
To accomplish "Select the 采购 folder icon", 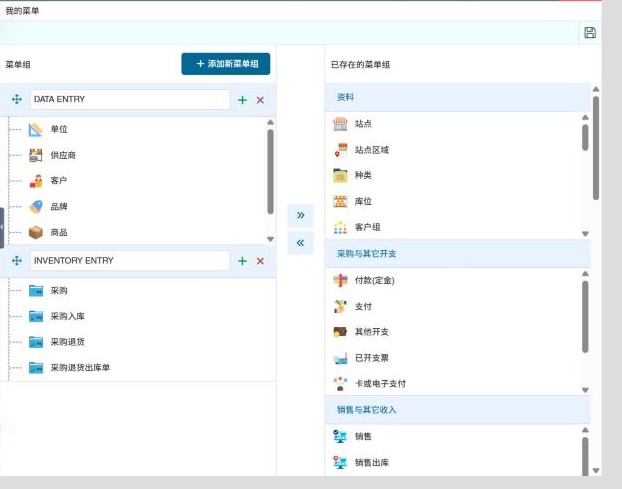I will point(36,291).
